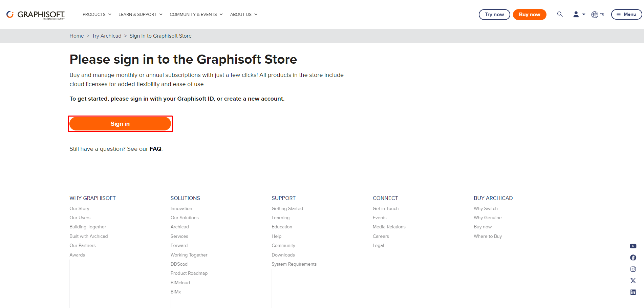Open Get in Touch link
The width and height of the screenshot is (644, 308).
click(386, 208)
